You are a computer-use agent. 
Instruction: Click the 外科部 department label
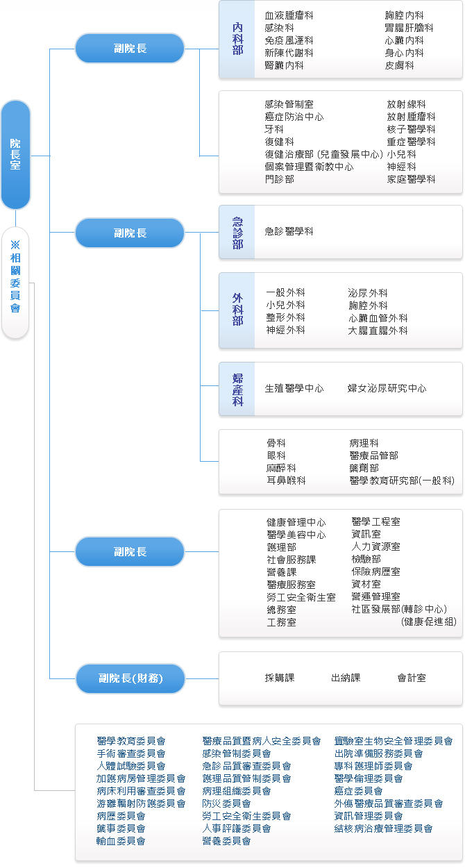[237, 310]
